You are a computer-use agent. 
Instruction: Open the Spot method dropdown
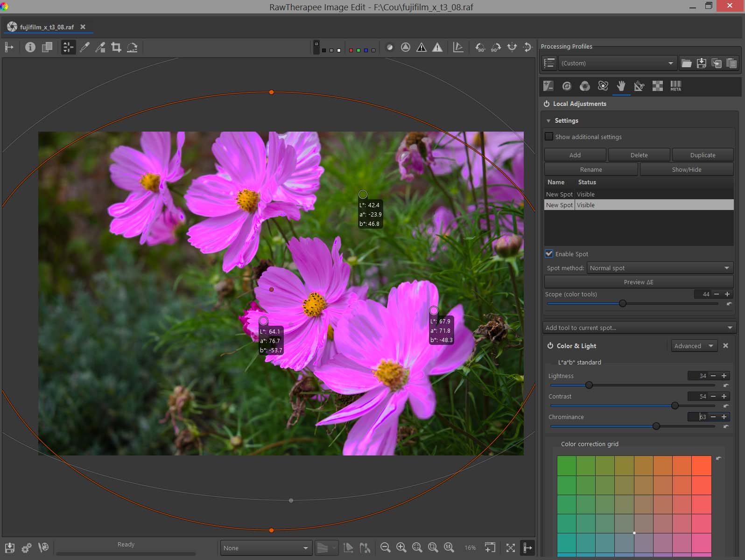coord(660,268)
